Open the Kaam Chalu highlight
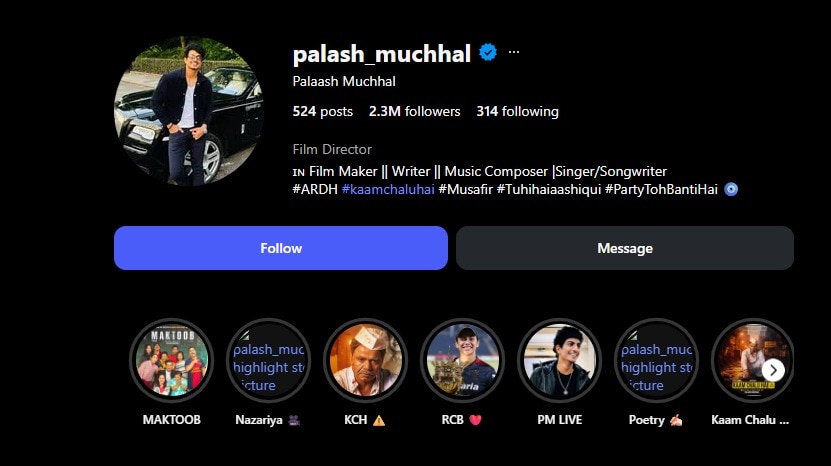The image size is (831, 466). point(753,361)
